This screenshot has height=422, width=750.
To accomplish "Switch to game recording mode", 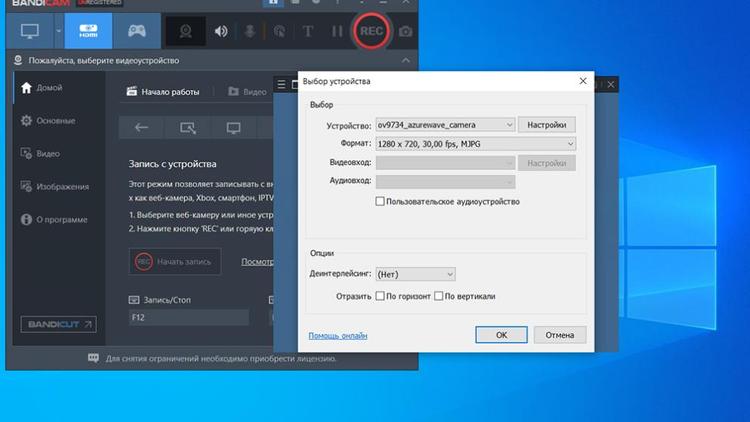I will pyautogui.click(x=137, y=31).
